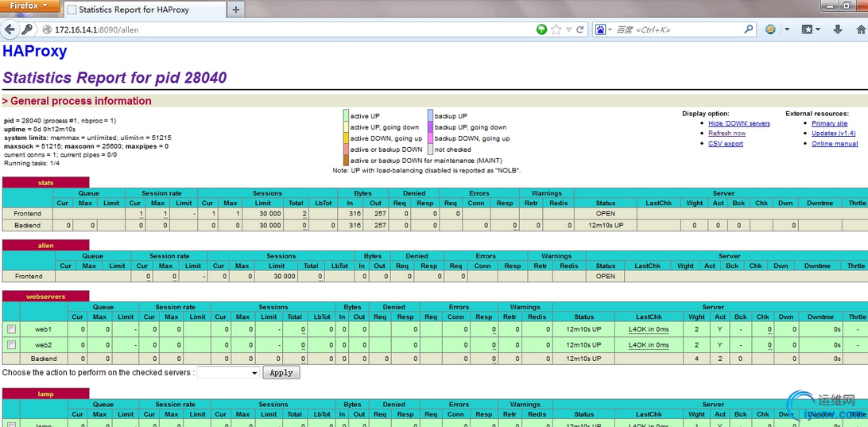This screenshot has height=427, width=868.
Task: Click the MAINT brown legend swatch
Action: pos(346,160)
